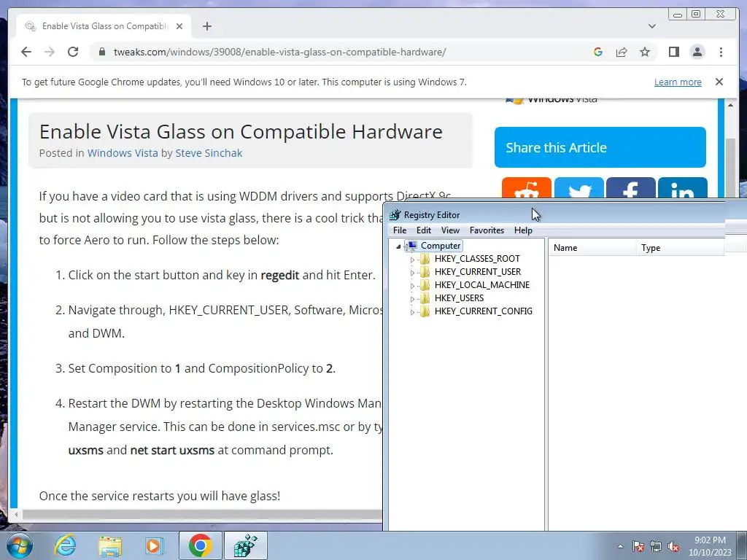Show hidden system tray icons

coord(620,546)
